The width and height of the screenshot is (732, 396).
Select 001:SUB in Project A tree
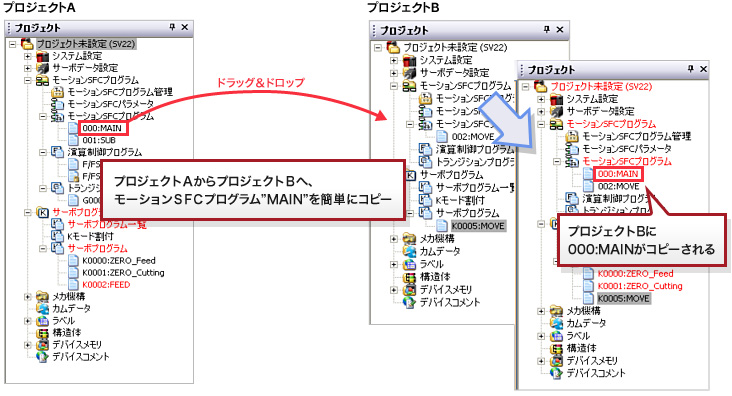coord(99,140)
